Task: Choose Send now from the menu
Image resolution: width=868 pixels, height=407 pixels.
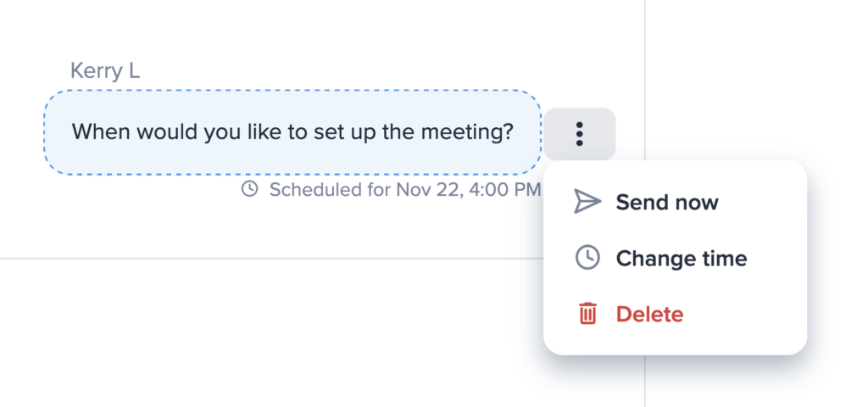Action: point(667,203)
